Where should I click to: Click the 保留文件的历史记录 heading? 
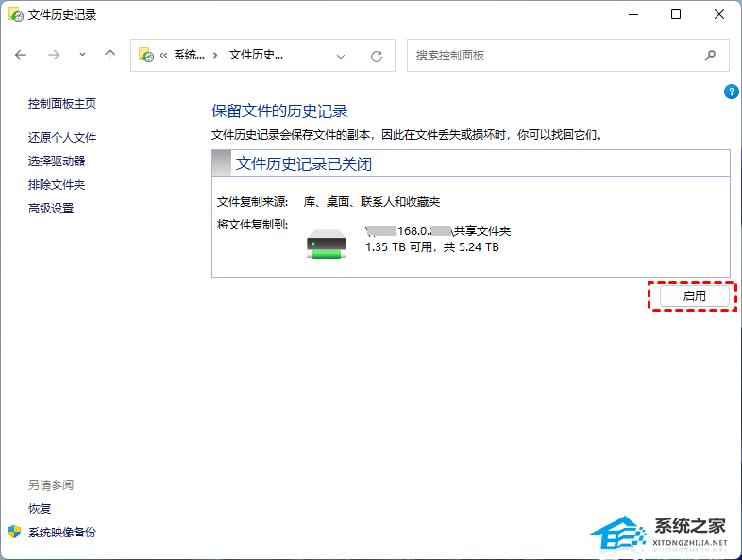click(279, 111)
